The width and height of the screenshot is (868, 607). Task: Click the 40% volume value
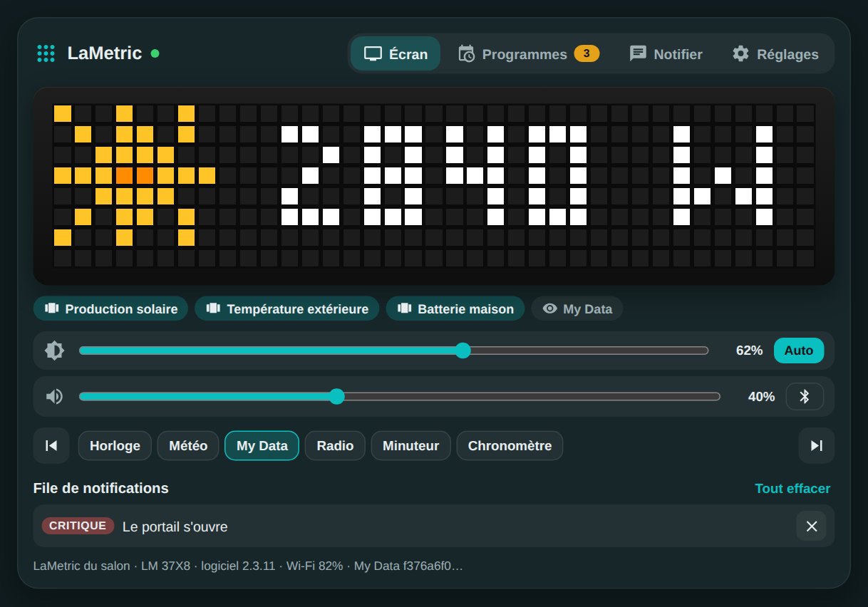pyautogui.click(x=761, y=397)
